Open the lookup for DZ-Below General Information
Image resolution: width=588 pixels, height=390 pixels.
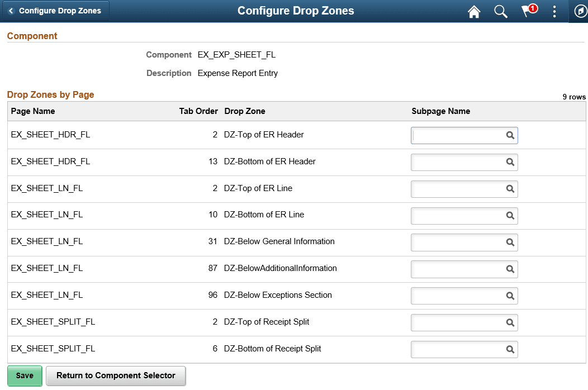[x=510, y=242]
